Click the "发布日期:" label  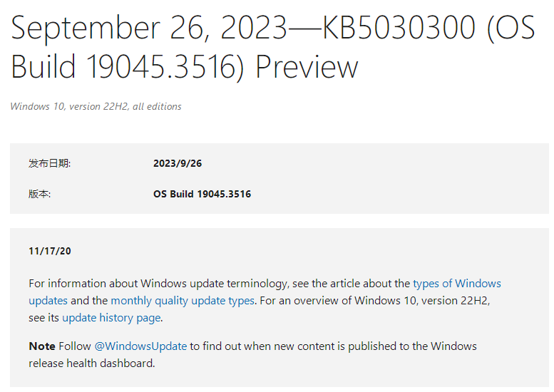[x=49, y=163]
